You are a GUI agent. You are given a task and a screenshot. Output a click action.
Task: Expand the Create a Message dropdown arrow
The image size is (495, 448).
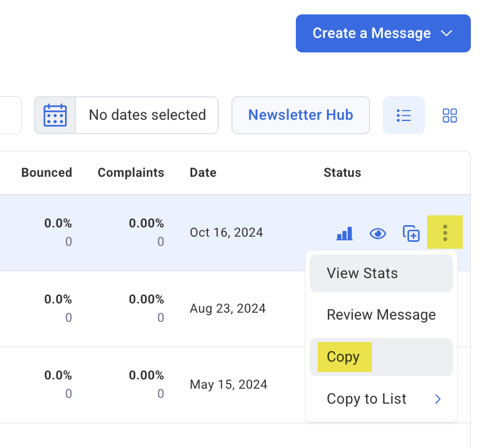tap(447, 33)
